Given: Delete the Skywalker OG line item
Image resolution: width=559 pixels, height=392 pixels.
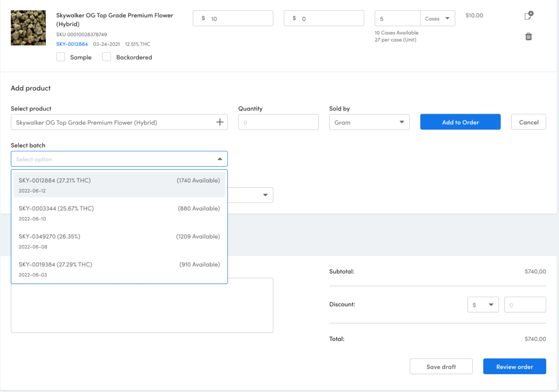Looking at the screenshot, I should [528, 36].
